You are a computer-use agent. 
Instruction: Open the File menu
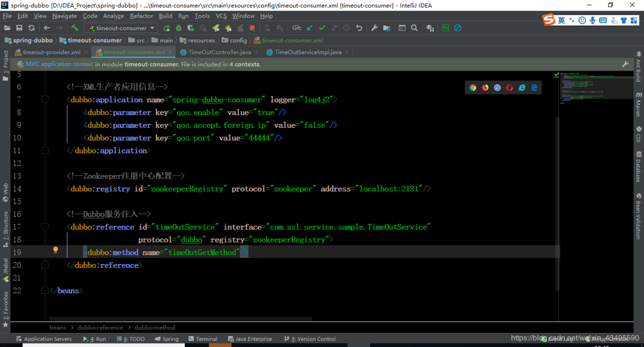pyautogui.click(x=7, y=16)
